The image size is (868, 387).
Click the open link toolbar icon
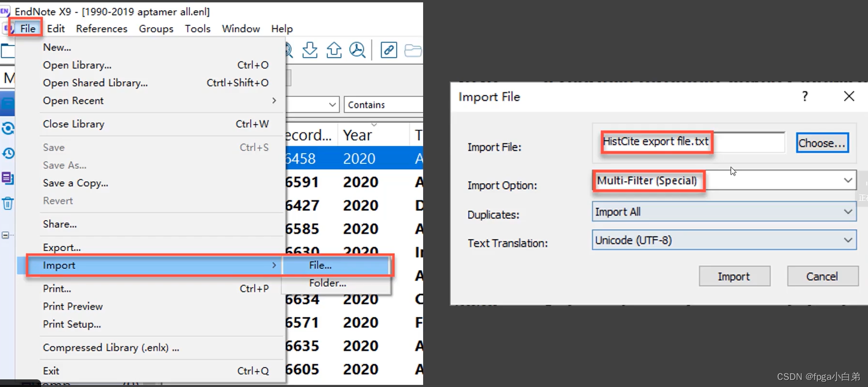pyautogui.click(x=389, y=50)
